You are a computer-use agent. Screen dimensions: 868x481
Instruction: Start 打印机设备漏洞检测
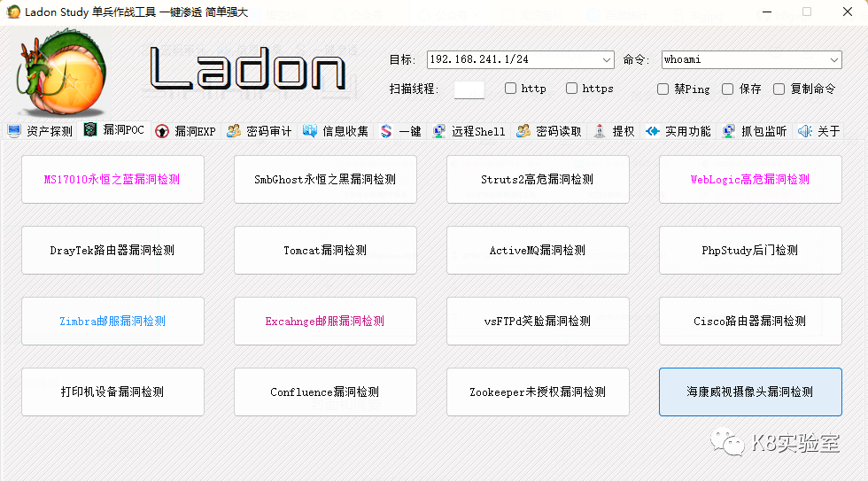[x=113, y=392]
